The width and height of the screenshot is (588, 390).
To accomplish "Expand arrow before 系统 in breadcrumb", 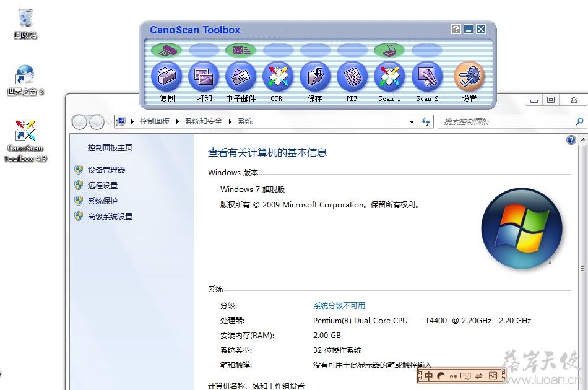I will (230, 121).
